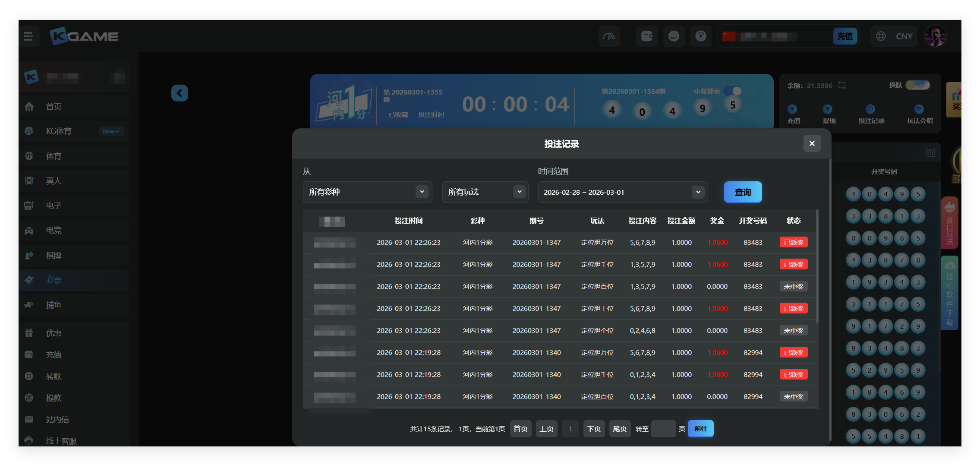
Task: Open the wallet icon in header
Action: click(x=646, y=36)
